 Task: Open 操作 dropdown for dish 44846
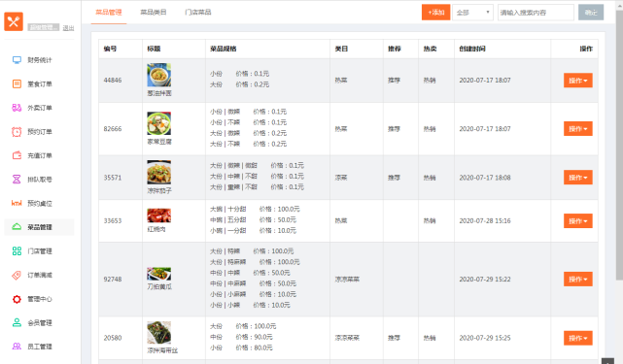[578, 81]
